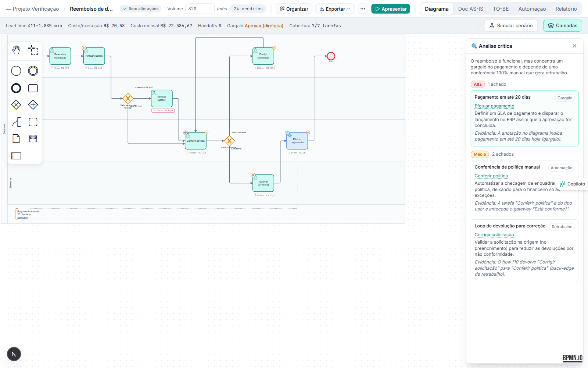
Task: Open the more options ellipsis menu
Action: (363, 9)
